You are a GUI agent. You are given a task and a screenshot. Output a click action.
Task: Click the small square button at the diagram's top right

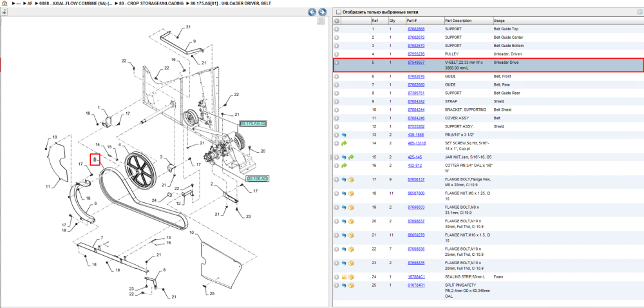click(x=321, y=21)
